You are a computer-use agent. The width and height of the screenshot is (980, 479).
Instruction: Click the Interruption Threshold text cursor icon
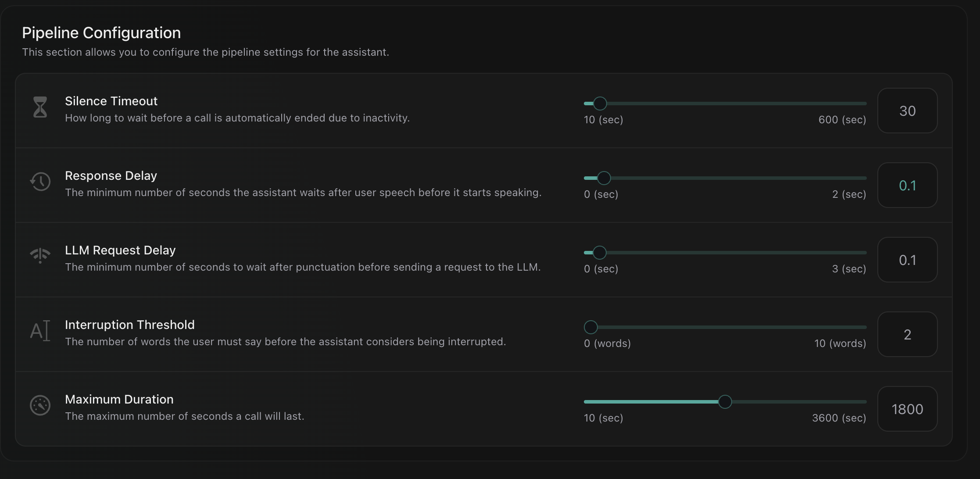pos(40,331)
